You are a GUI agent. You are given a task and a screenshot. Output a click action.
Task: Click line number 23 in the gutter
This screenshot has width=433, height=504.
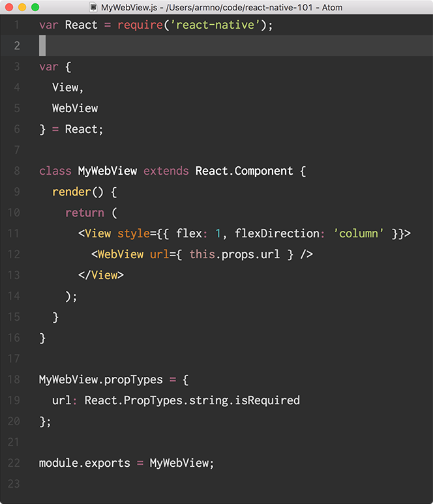pos(14,484)
